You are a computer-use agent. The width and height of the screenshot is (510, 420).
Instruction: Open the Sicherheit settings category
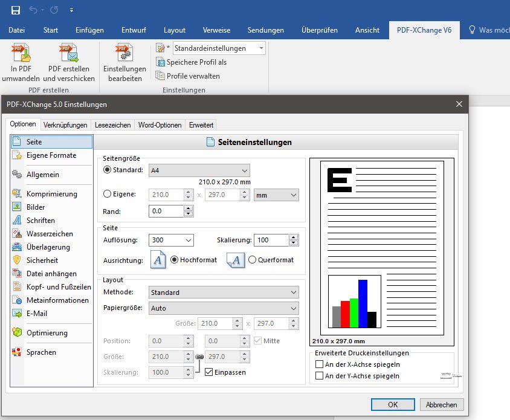pos(42,260)
